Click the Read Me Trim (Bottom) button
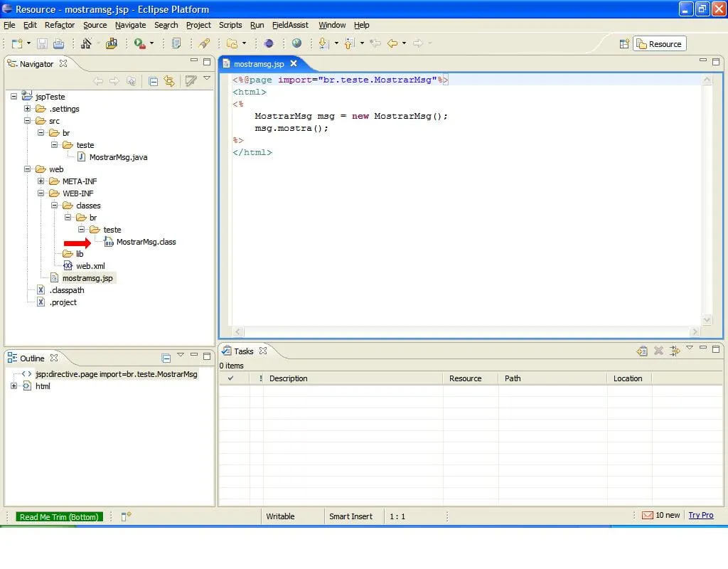728x569 pixels. tap(59, 517)
